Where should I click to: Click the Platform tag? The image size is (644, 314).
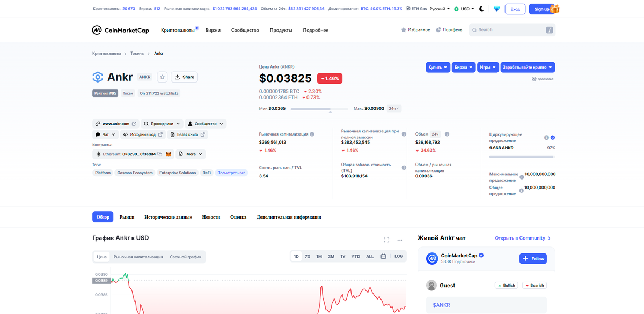tap(103, 173)
